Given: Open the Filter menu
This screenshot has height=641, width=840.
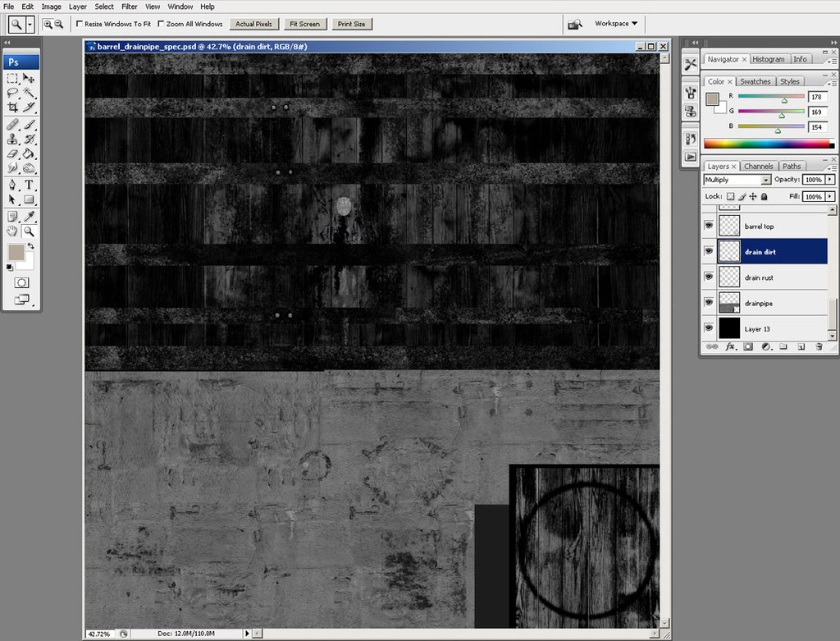Looking at the screenshot, I should pyautogui.click(x=129, y=7).
